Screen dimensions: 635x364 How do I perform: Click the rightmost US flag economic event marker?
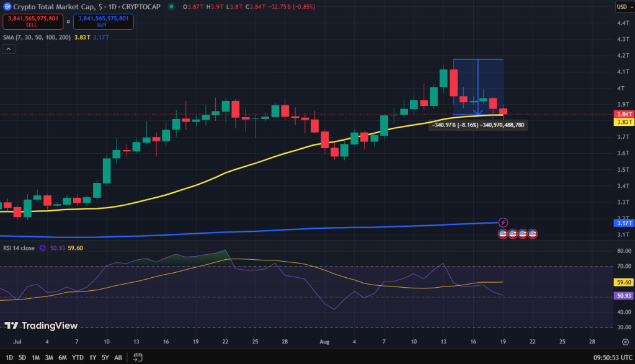coord(533,234)
